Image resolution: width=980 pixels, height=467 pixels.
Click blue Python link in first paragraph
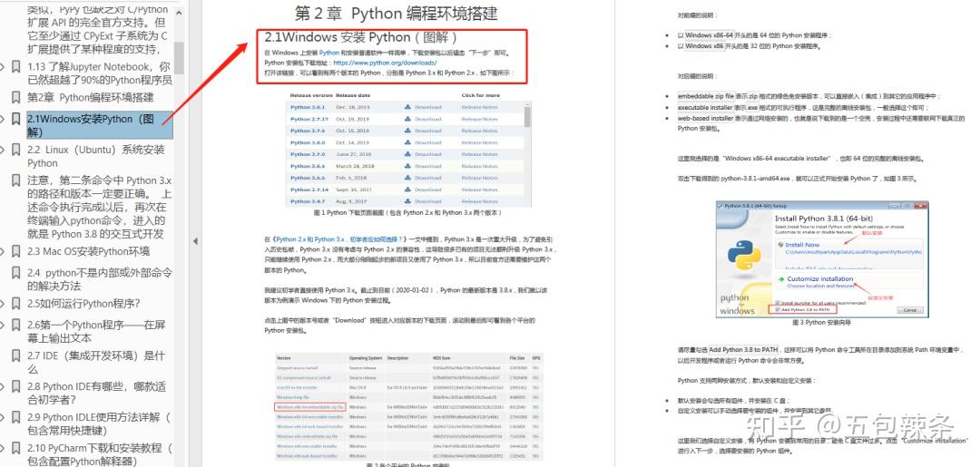pos(328,54)
